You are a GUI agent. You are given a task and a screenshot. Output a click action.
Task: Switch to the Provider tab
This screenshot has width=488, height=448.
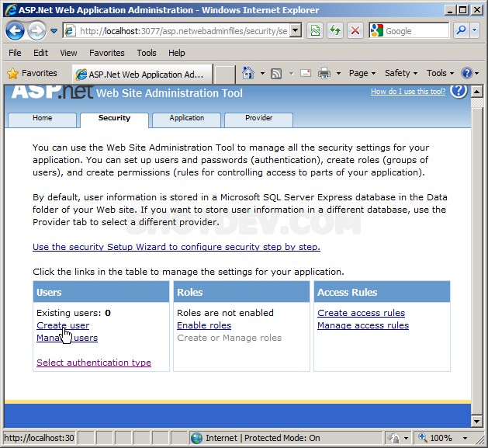258,120
